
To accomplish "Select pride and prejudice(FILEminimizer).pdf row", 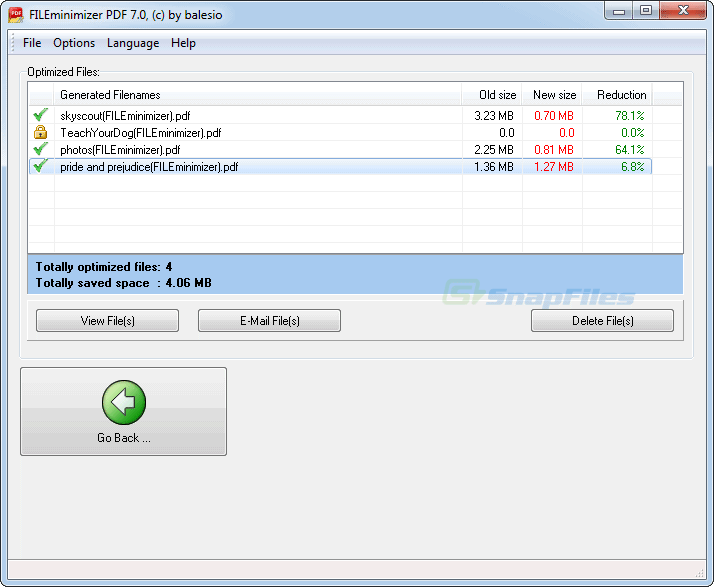I will (x=341, y=167).
